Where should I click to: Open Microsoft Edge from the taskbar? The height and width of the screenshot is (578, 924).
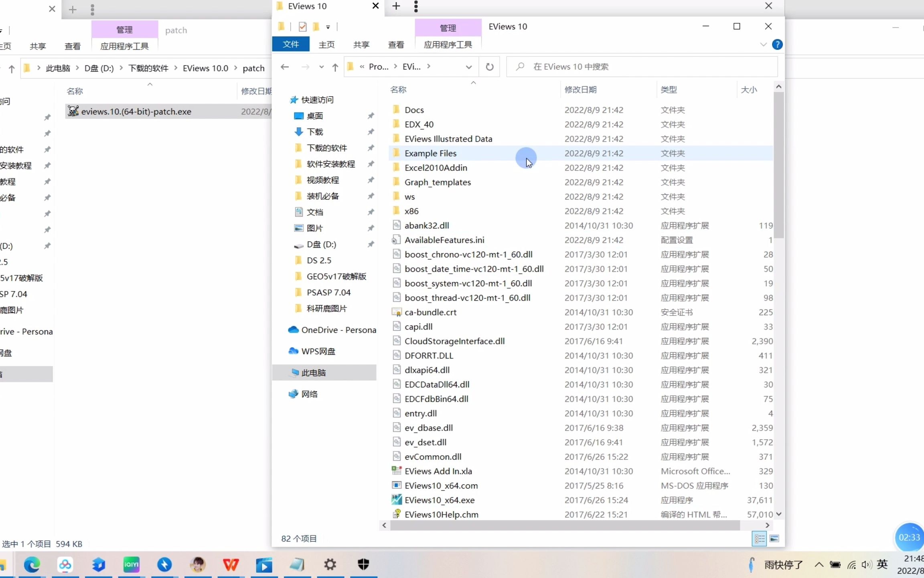[x=32, y=565]
